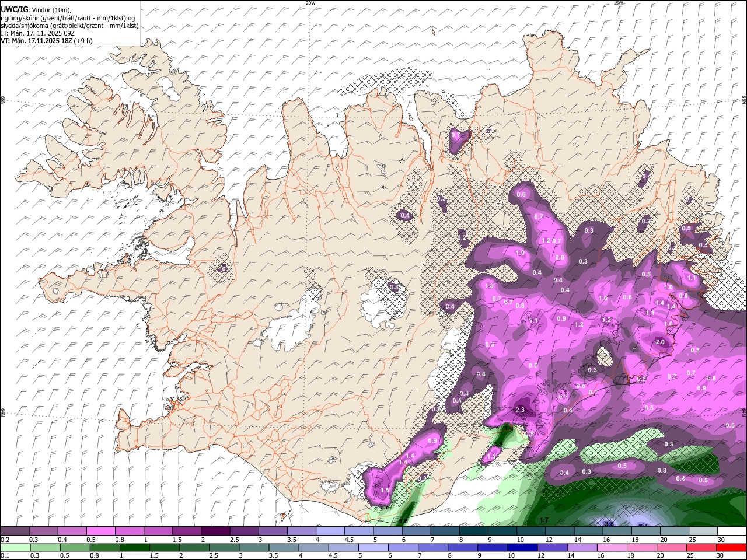Select the '1.5' snowfall value on the southwest glacier
The image size is (747, 560).
pyautogui.click(x=384, y=491)
